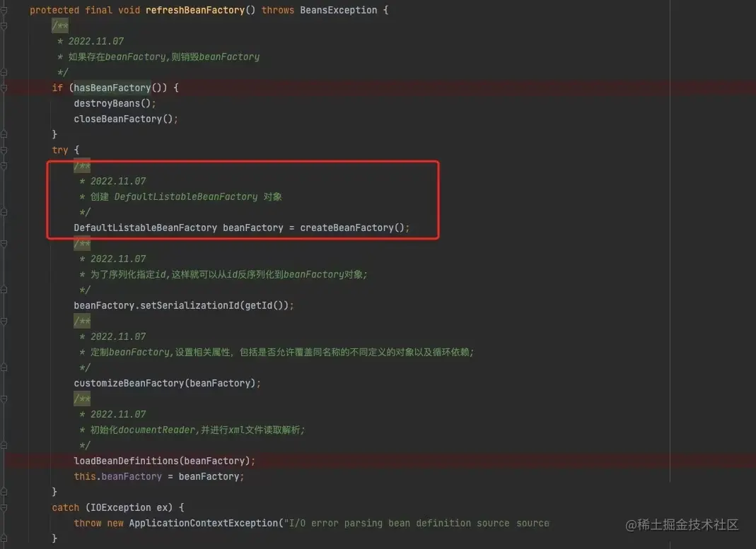Screen dimensions: 756x549
Task: Click comment starting with 初始化documentReader
Action: coord(198,430)
